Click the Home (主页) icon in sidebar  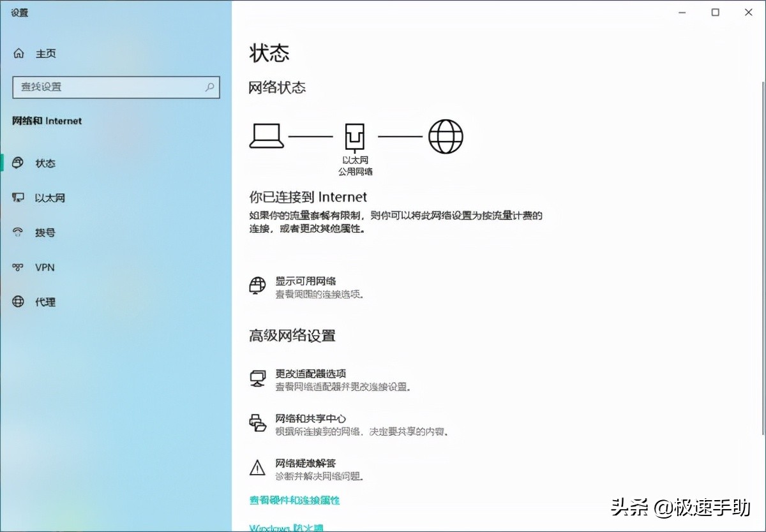pyautogui.click(x=19, y=54)
